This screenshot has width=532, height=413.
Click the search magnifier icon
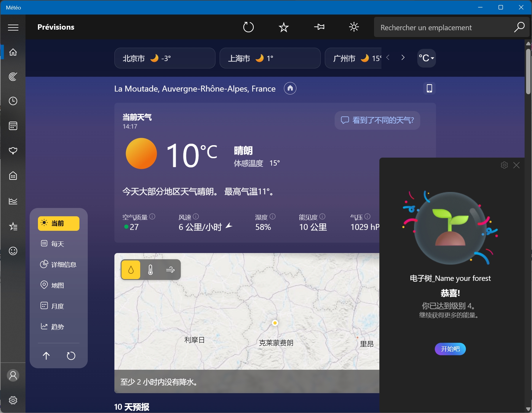click(x=519, y=27)
